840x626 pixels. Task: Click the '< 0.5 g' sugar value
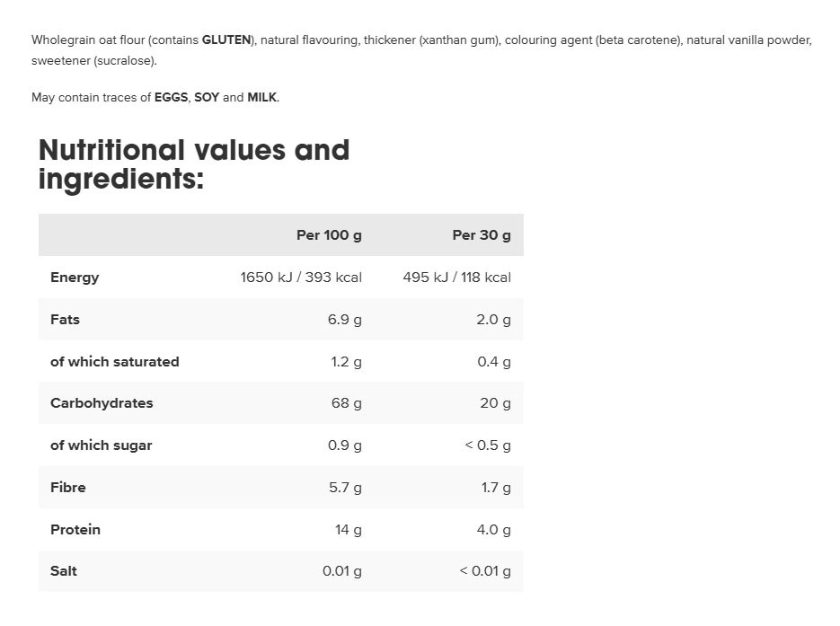(x=488, y=445)
